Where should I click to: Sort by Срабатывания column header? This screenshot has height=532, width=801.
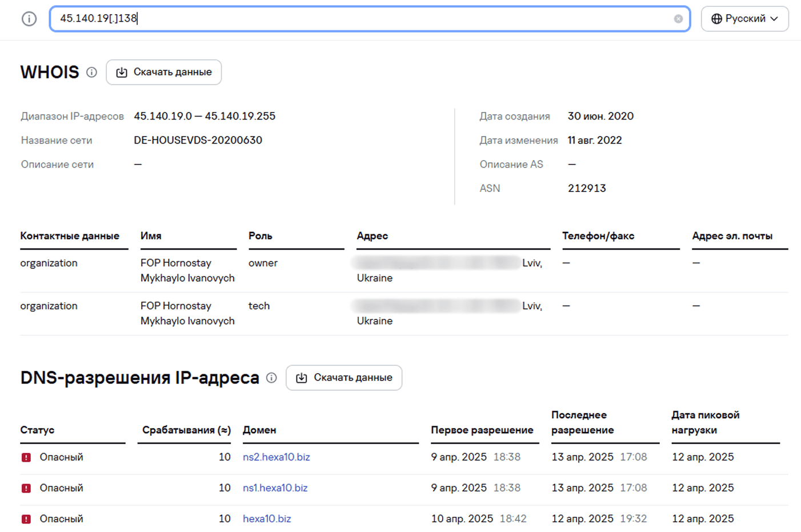(186, 430)
